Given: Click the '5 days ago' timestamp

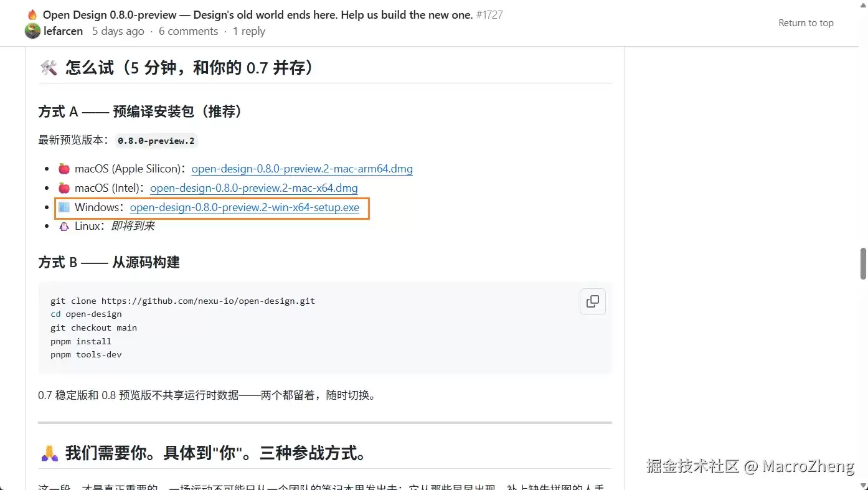Looking at the screenshot, I should click(118, 31).
